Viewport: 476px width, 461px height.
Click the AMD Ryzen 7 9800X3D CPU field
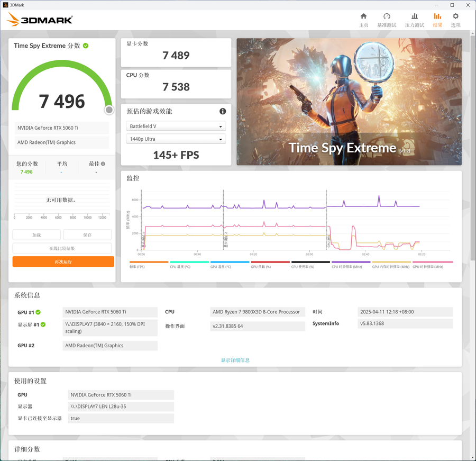(258, 312)
